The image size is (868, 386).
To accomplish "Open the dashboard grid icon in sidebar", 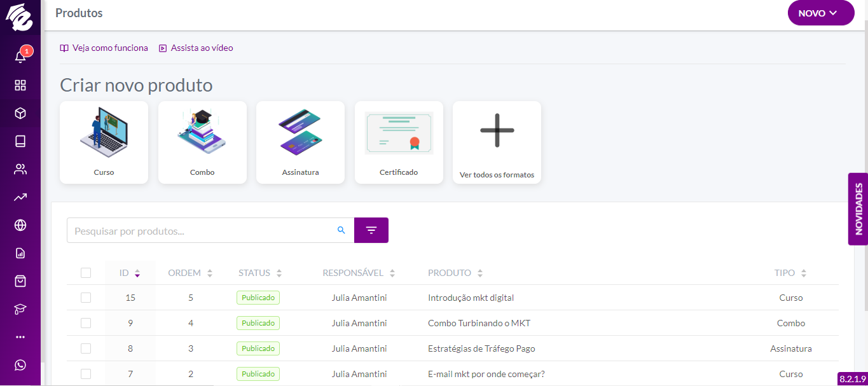I will (20, 85).
